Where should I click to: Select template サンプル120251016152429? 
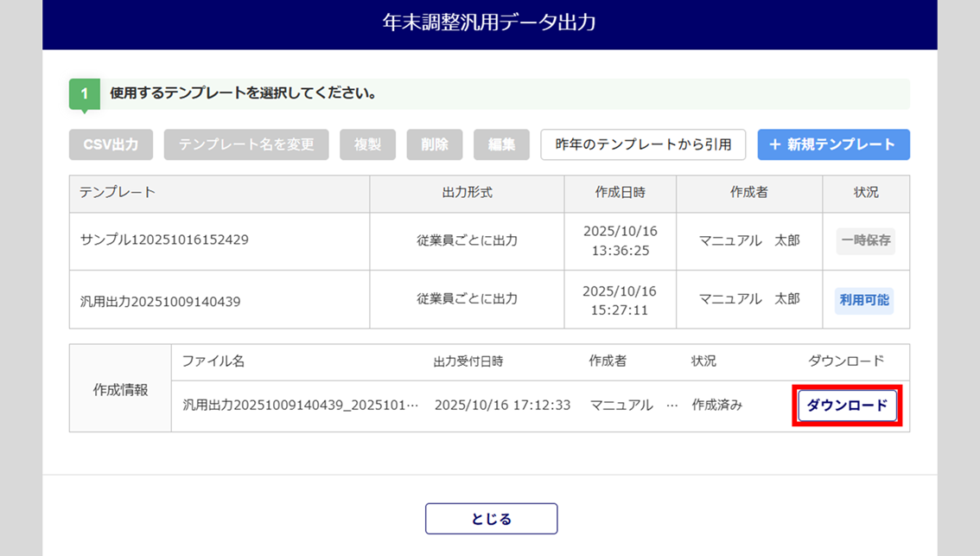click(164, 240)
